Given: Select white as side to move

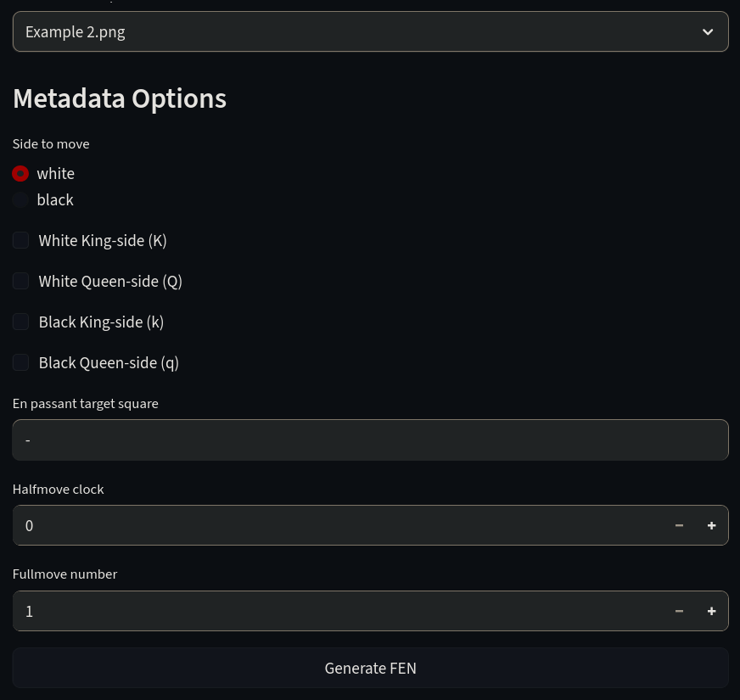Looking at the screenshot, I should [20, 174].
